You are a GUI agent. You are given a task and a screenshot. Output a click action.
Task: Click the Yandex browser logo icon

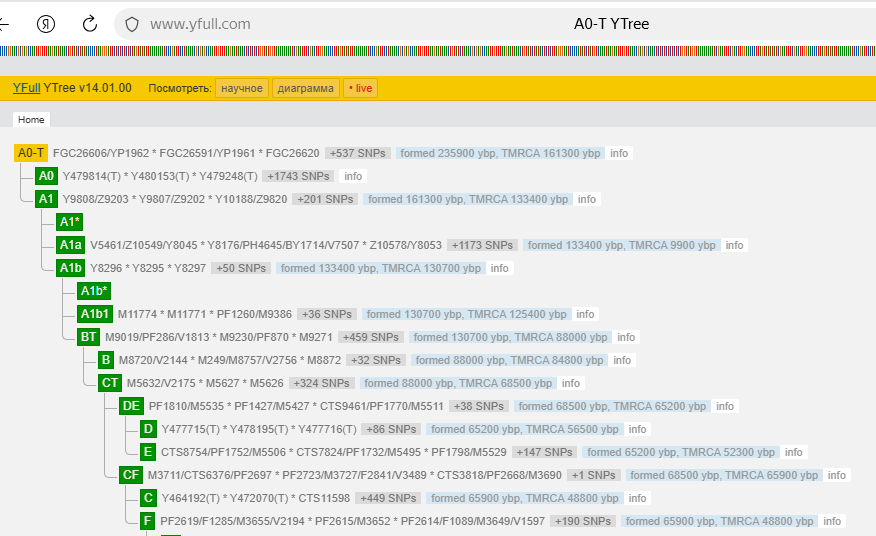click(46, 24)
